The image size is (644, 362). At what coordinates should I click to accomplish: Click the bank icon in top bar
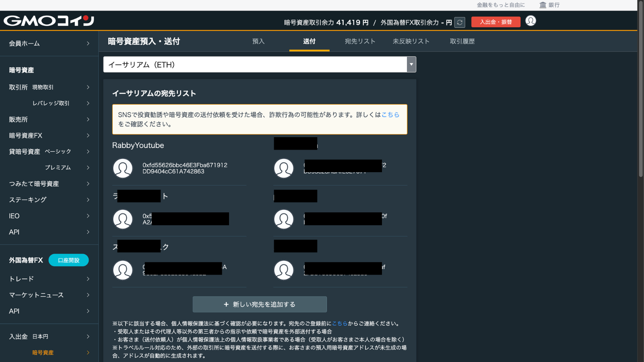click(543, 5)
